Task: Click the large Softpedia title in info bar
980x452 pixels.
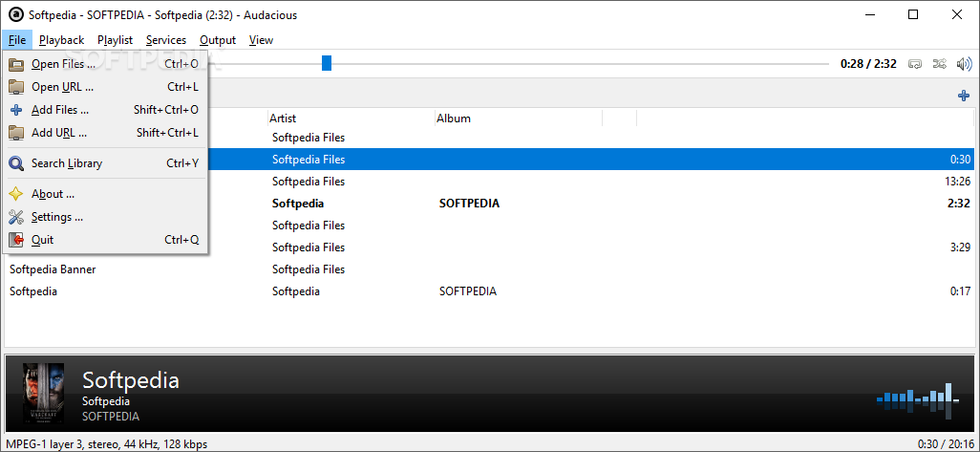Action: pyautogui.click(x=131, y=380)
